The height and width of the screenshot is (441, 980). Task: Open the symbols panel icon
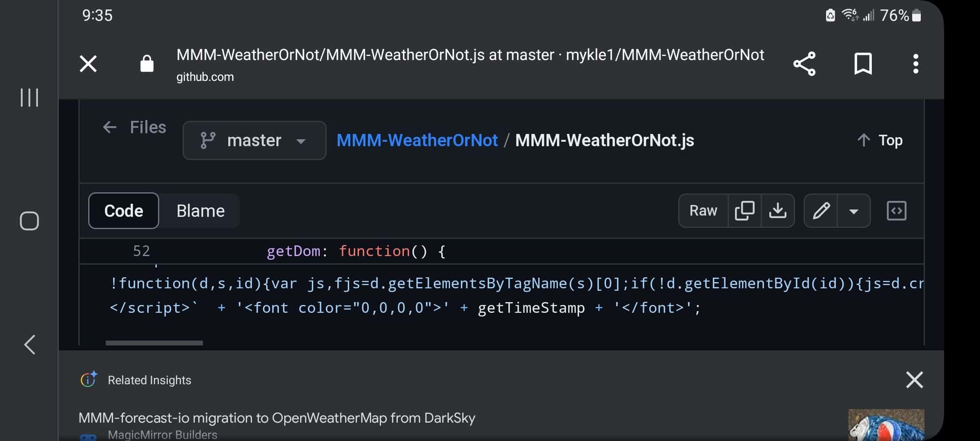[896, 211]
